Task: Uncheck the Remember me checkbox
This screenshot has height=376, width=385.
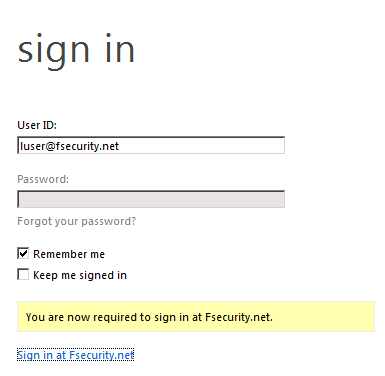Action: 23,253
